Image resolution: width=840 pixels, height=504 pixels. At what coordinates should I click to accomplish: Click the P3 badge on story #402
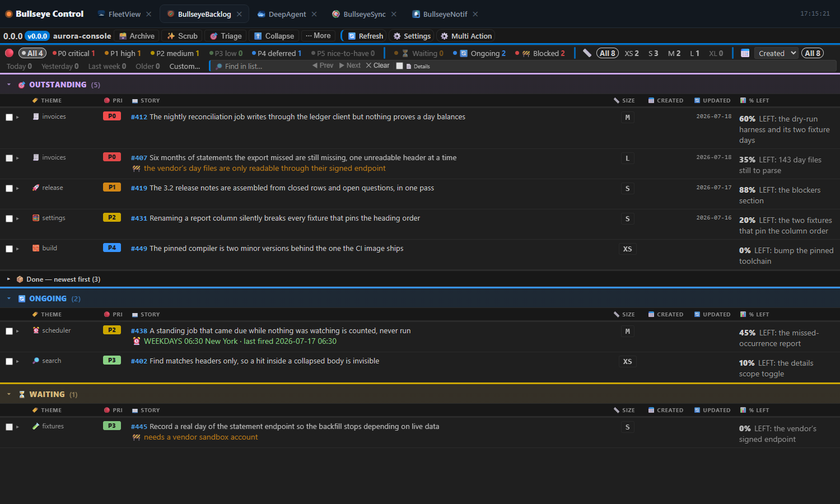112,360
